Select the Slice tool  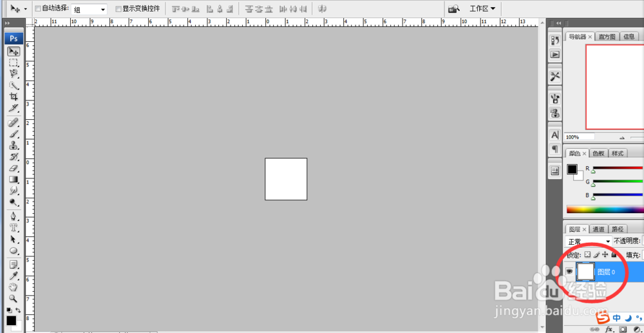click(14, 108)
